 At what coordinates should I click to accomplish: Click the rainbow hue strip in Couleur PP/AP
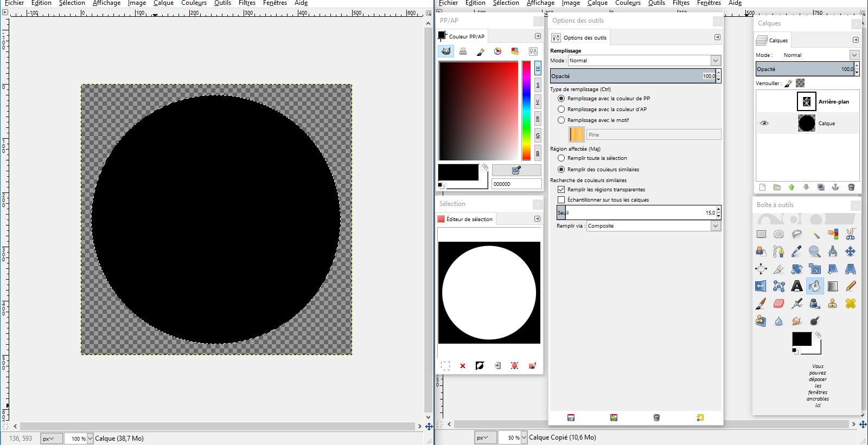[526, 111]
